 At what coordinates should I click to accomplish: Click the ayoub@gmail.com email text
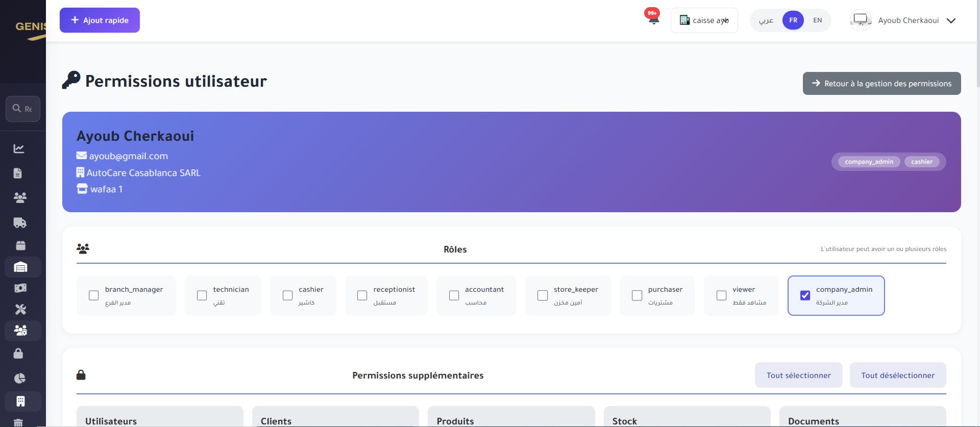pos(128,156)
